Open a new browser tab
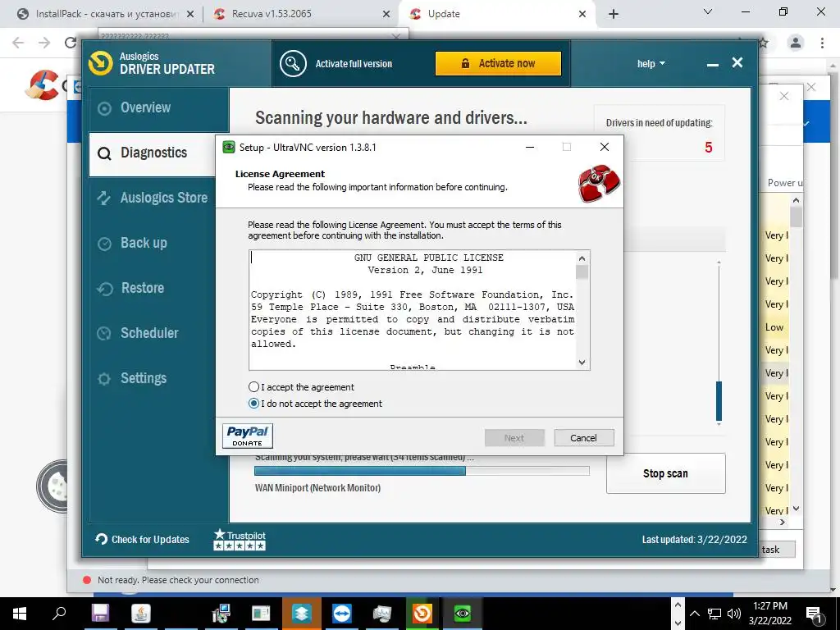Screen dimensions: 840x630 (614, 14)
